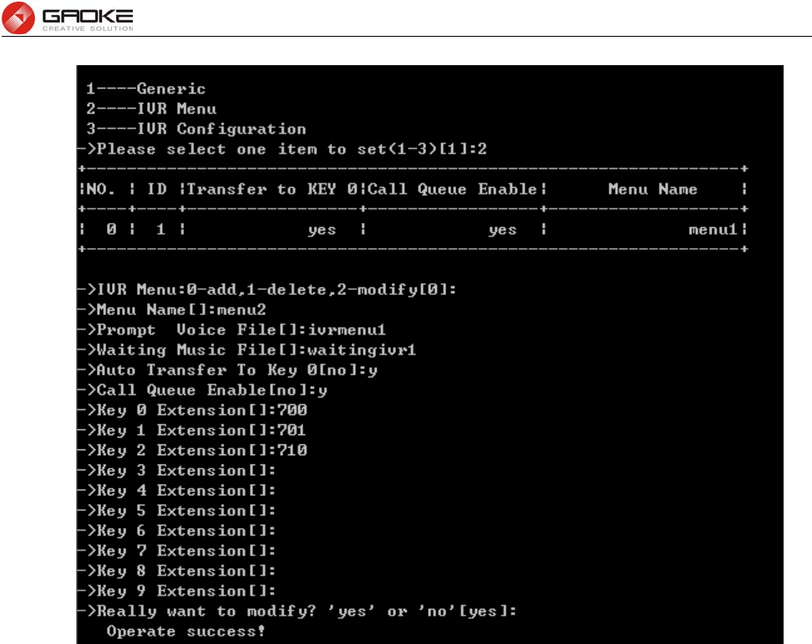Click the 'Auto Transfer To Key 0' line
Viewport: 812px width, 644px height.
(228, 370)
